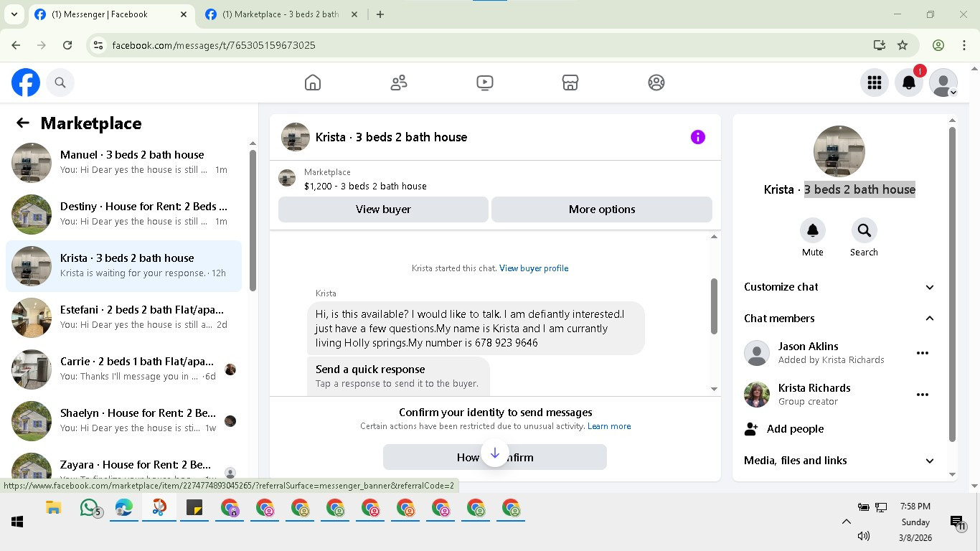
Task: Click the back arrow beside Marketplace heading
Action: (23, 123)
